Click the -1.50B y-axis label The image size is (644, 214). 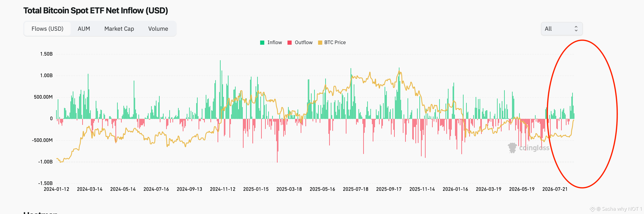[x=45, y=183]
